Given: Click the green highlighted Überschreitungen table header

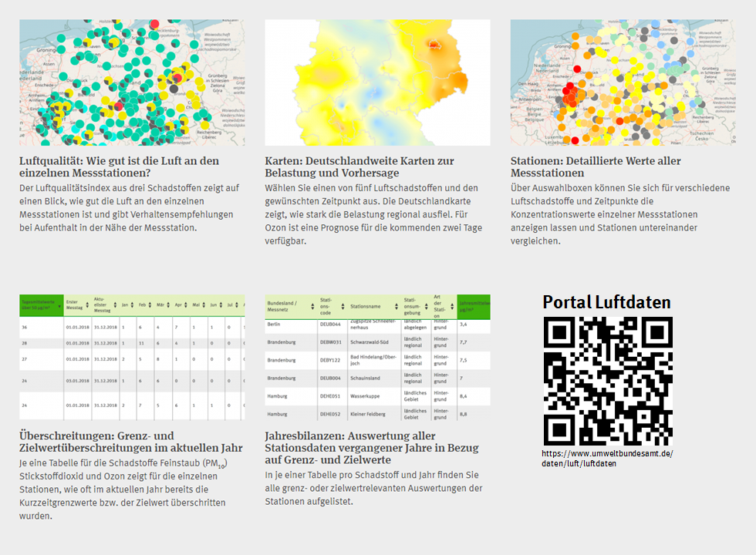Looking at the screenshot, I should pos(40,305).
